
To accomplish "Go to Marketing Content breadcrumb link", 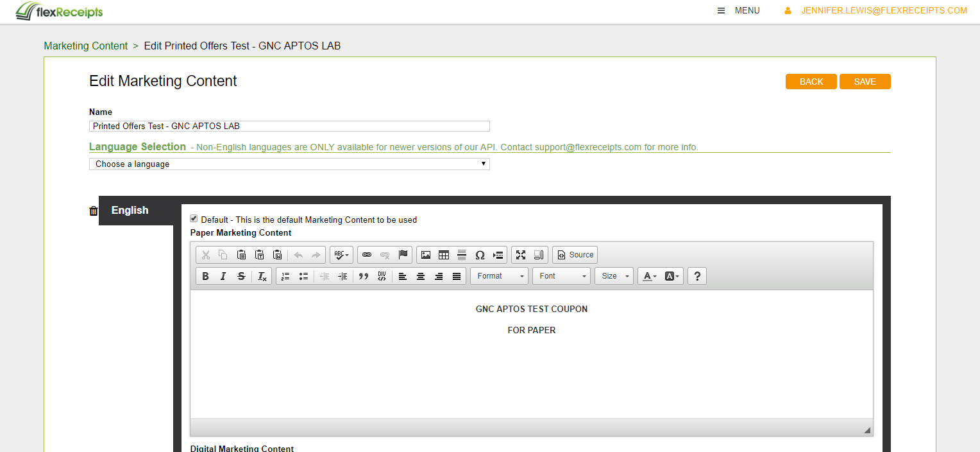I will tap(86, 46).
